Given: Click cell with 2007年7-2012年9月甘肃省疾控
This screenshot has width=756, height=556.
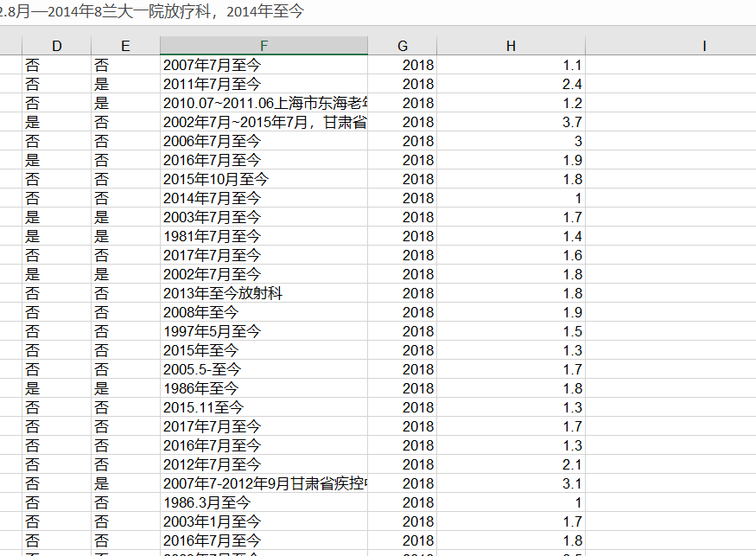Looking at the screenshot, I should pyautogui.click(x=264, y=483).
